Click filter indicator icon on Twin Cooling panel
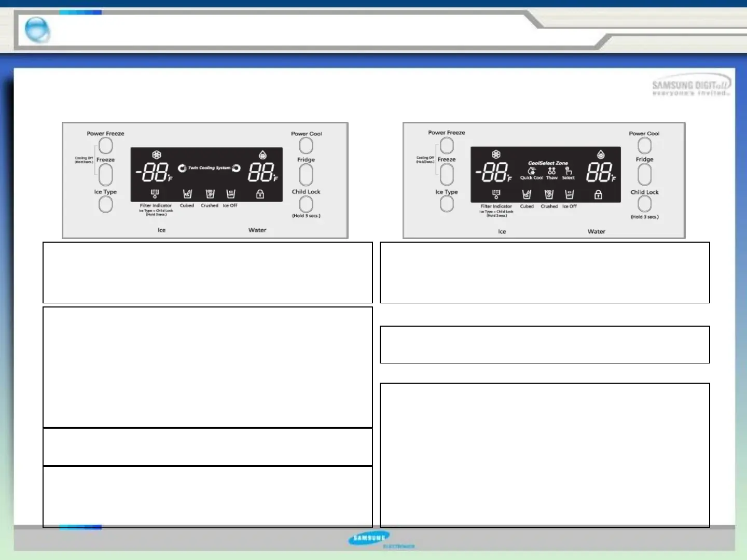Screen dimensions: 747x560 click(155, 194)
